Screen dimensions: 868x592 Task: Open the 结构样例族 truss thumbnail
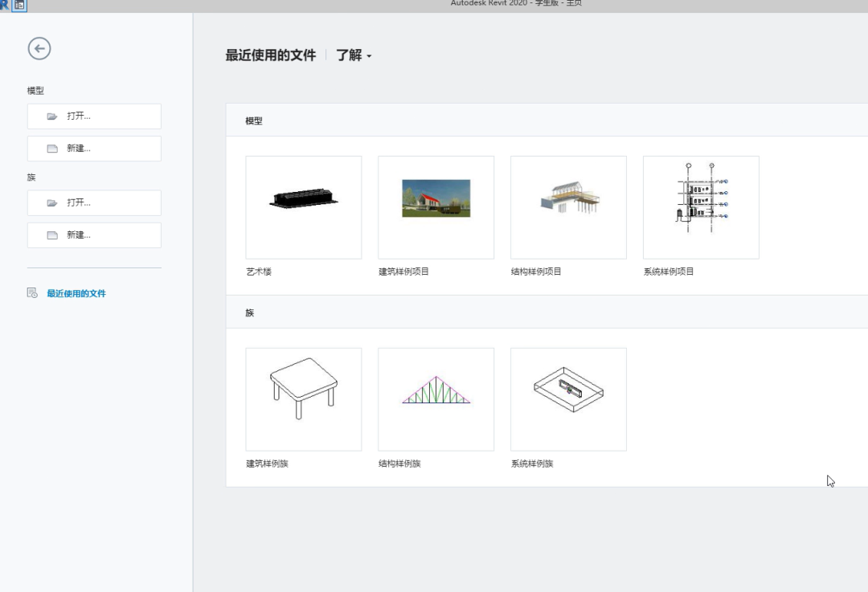click(x=436, y=399)
